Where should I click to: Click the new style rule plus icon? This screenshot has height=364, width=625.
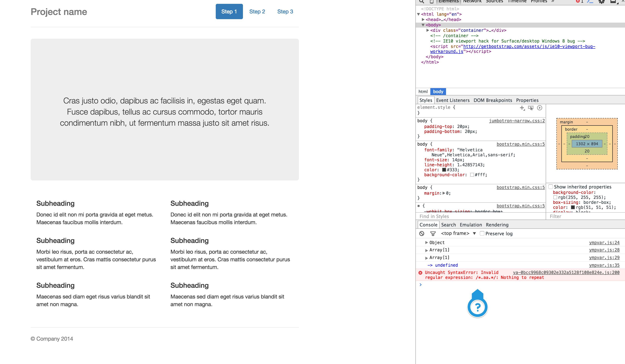522,108
